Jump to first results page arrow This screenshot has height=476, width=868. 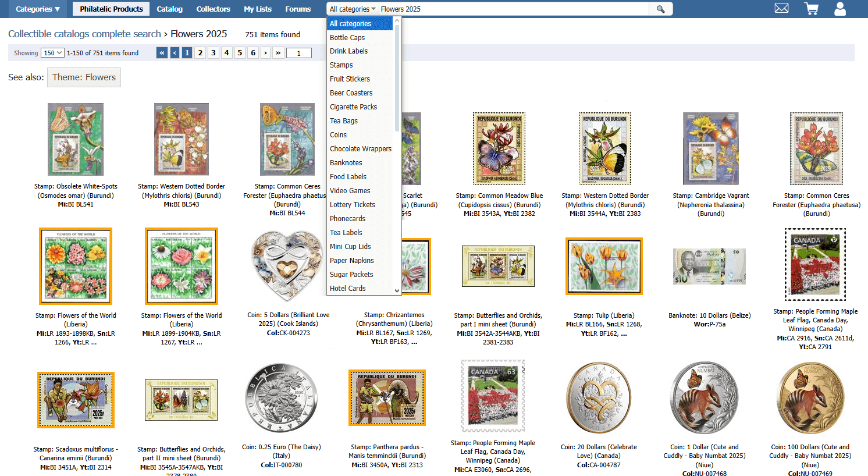[x=162, y=53]
